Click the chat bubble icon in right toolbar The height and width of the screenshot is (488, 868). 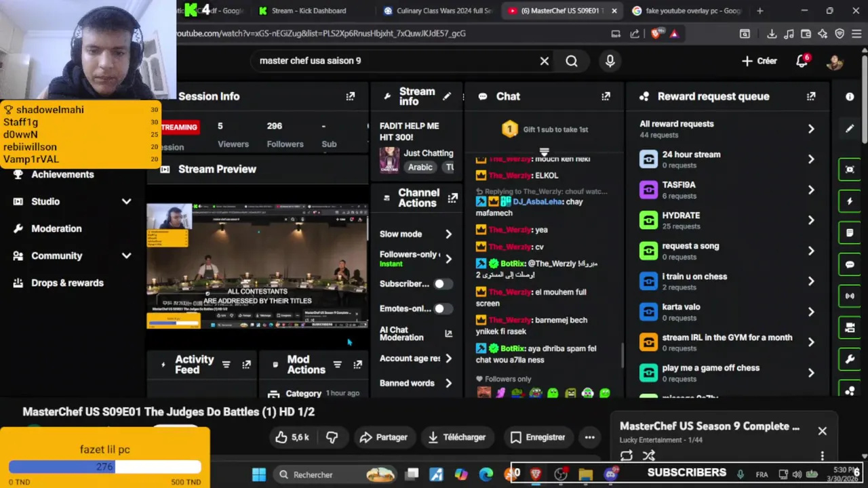tap(850, 264)
